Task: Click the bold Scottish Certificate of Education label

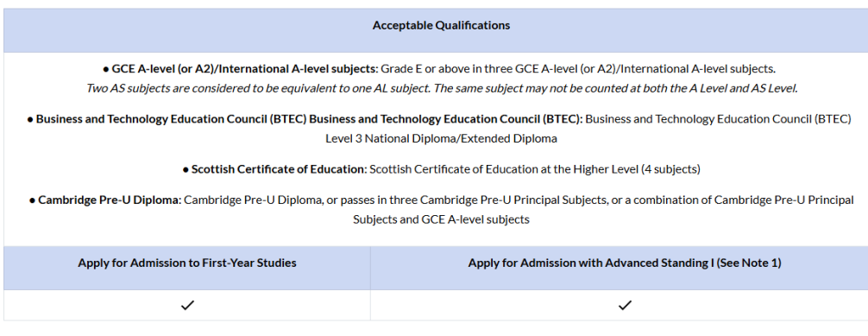Action: (x=279, y=169)
